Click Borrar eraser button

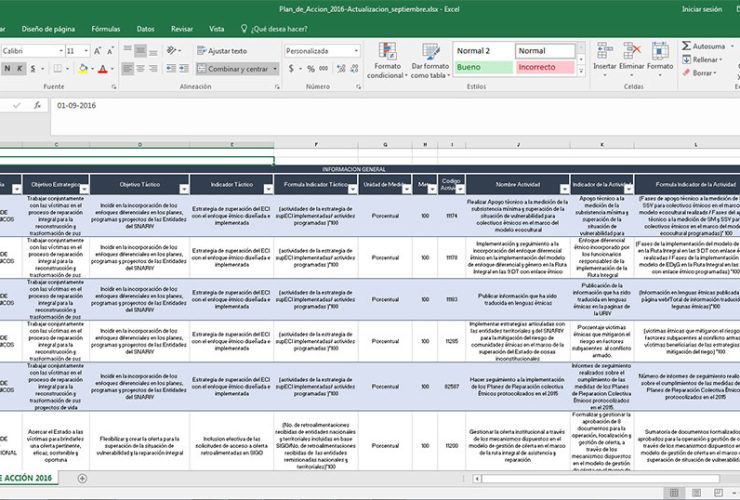click(x=699, y=73)
